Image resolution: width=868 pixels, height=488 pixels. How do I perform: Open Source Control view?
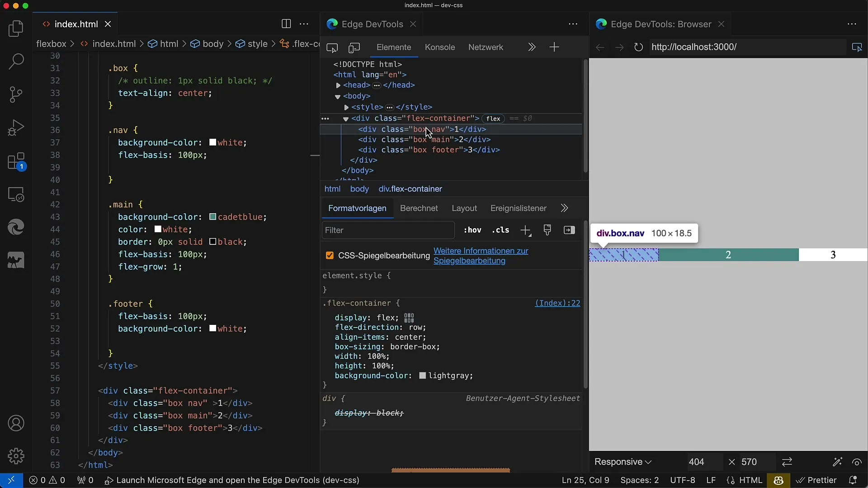pos(16,94)
